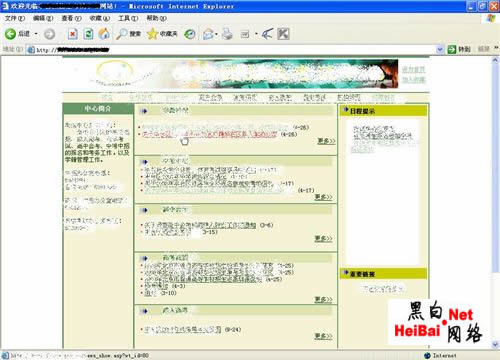Click the 日程提示 panel header
This screenshot has height=360, width=500.
point(383,111)
